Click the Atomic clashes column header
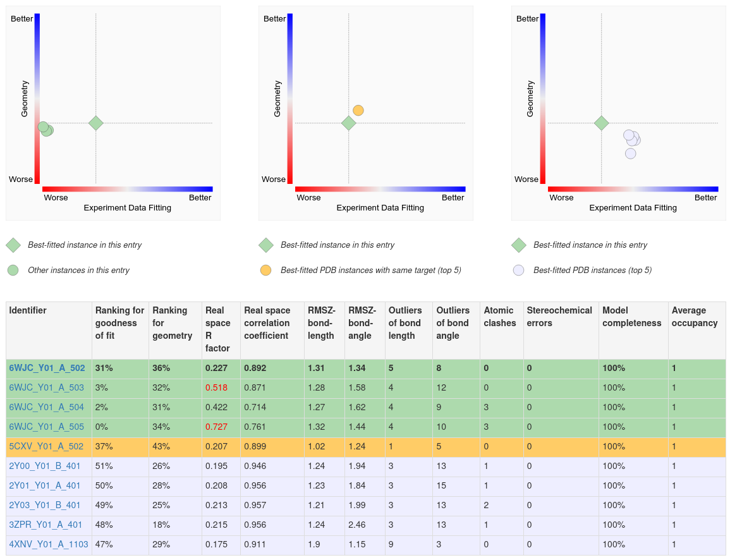The image size is (730, 560). (x=499, y=317)
